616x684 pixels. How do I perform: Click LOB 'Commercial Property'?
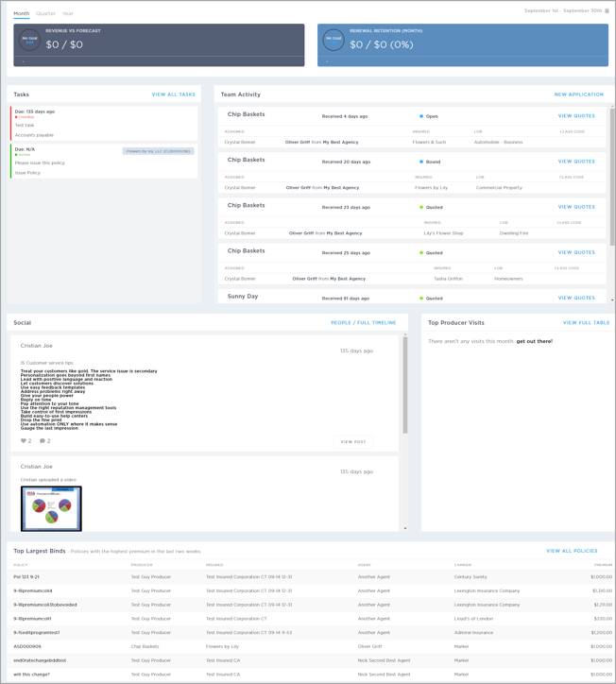point(499,188)
